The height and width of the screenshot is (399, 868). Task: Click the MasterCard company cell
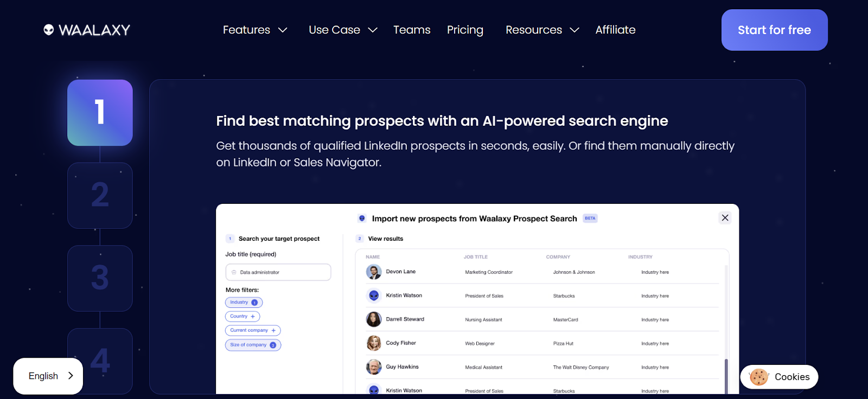coord(565,320)
